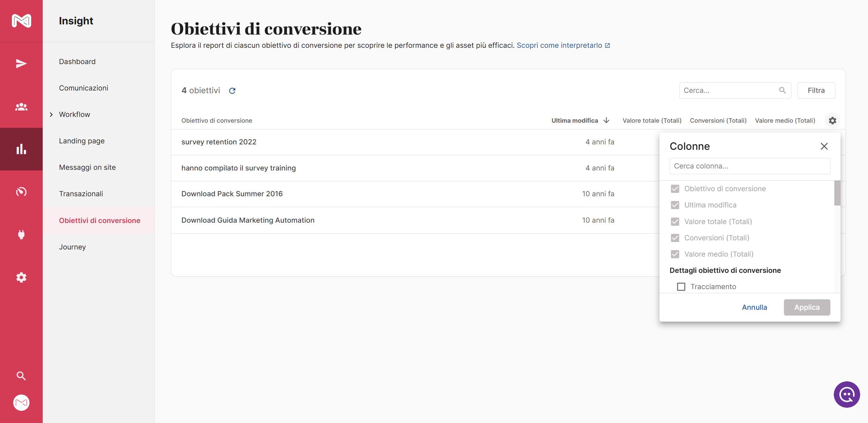868x423 pixels.
Task: Click the sidebar search magnifier icon
Action: click(21, 376)
